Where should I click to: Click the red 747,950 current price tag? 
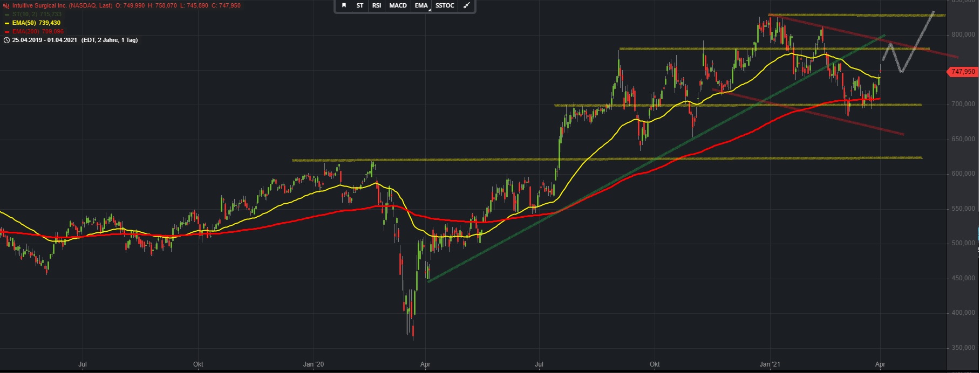point(962,72)
